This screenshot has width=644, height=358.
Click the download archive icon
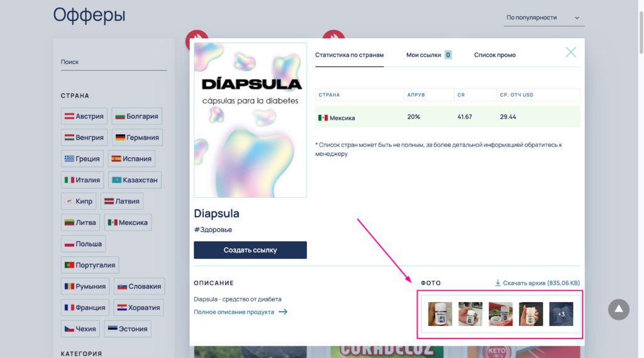(498, 283)
